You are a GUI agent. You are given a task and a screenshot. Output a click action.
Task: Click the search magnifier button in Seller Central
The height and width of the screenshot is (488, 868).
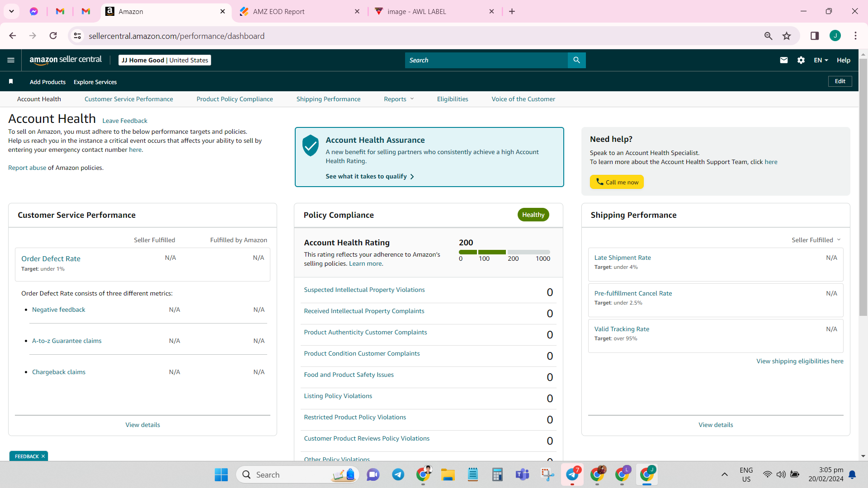coord(576,60)
